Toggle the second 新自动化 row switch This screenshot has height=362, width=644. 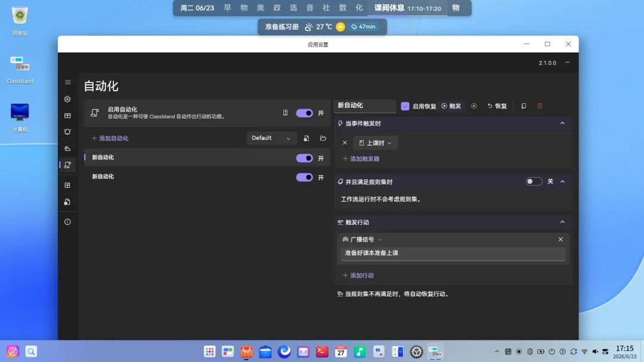pos(304,177)
